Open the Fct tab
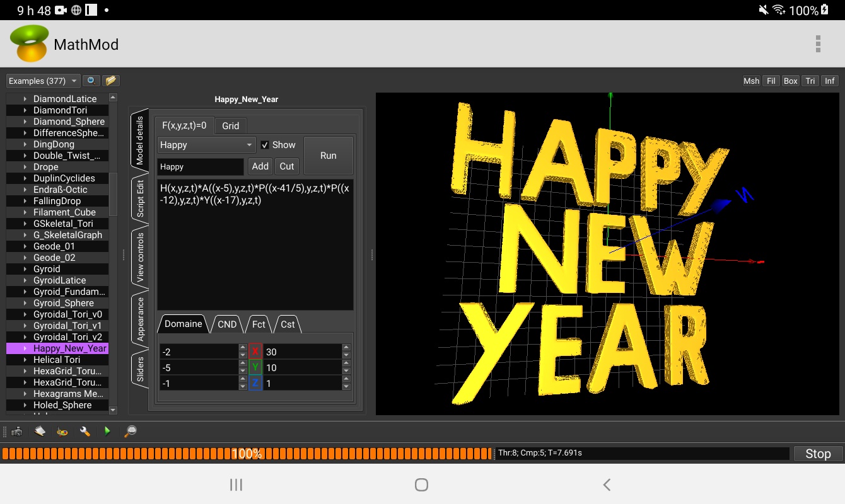Image resolution: width=845 pixels, height=504 pixels. pyautogui.click(x=259, y=324)
